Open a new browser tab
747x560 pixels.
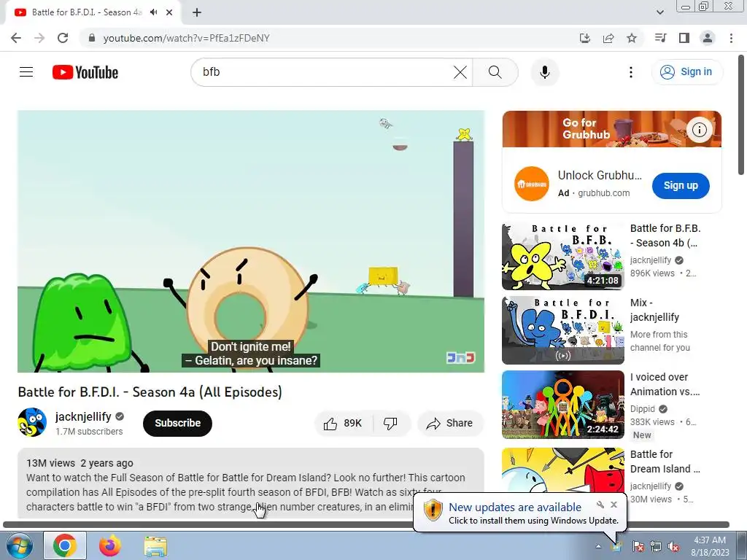point(197,12)
